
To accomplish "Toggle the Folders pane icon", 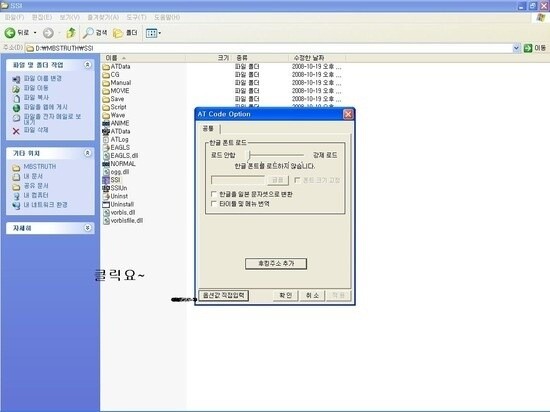I will coord(118,33).
